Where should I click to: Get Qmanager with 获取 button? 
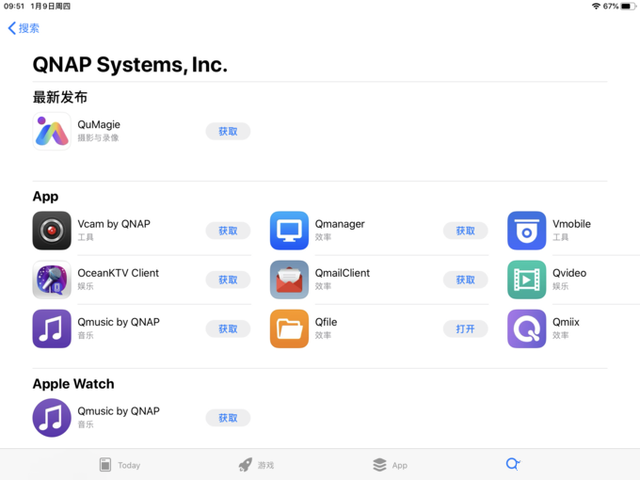pyautogui.click(x=465, y=231)
